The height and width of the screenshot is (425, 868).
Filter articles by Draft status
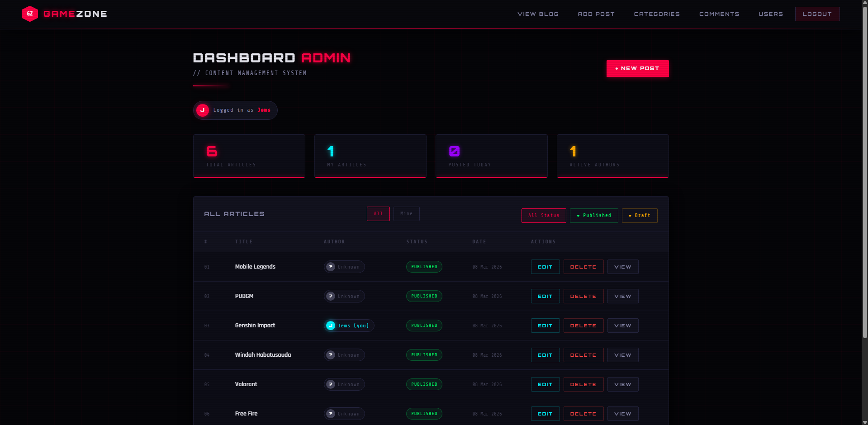point(640,216)
